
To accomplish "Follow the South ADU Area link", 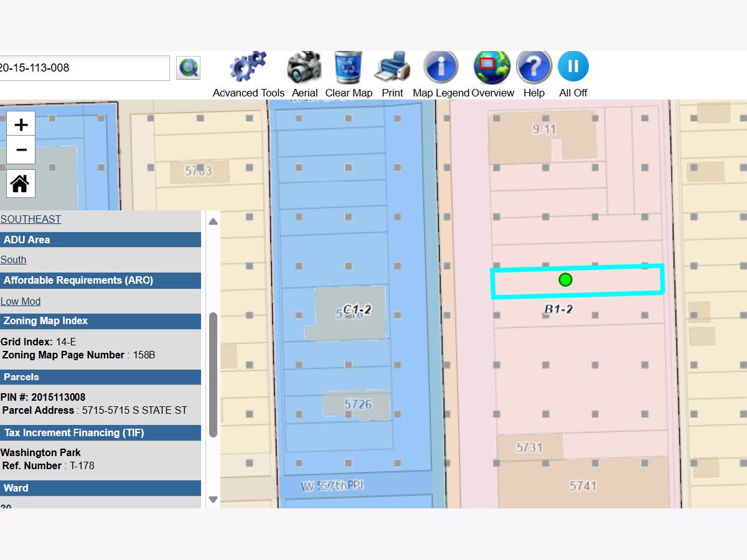I will pos(13,259).
